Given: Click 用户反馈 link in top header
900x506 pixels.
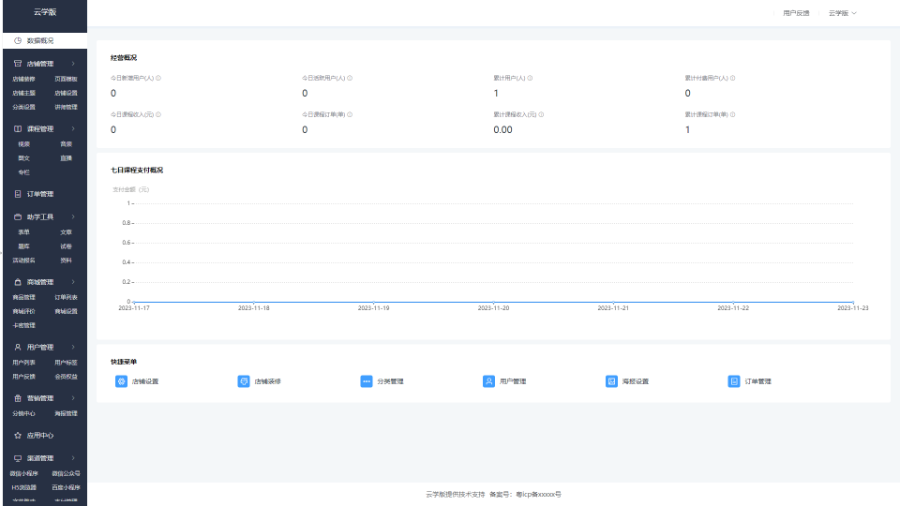Looking at the screenshot, I should [796, 13].
